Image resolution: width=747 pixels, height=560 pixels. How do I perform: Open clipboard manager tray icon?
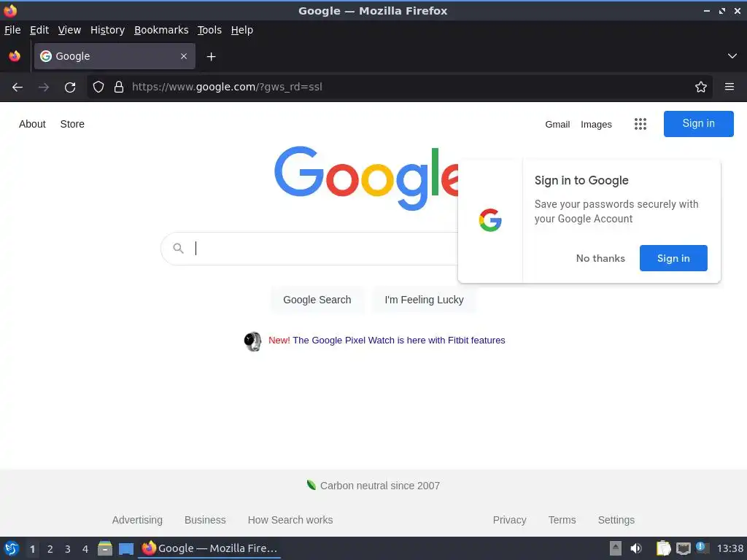663,548
